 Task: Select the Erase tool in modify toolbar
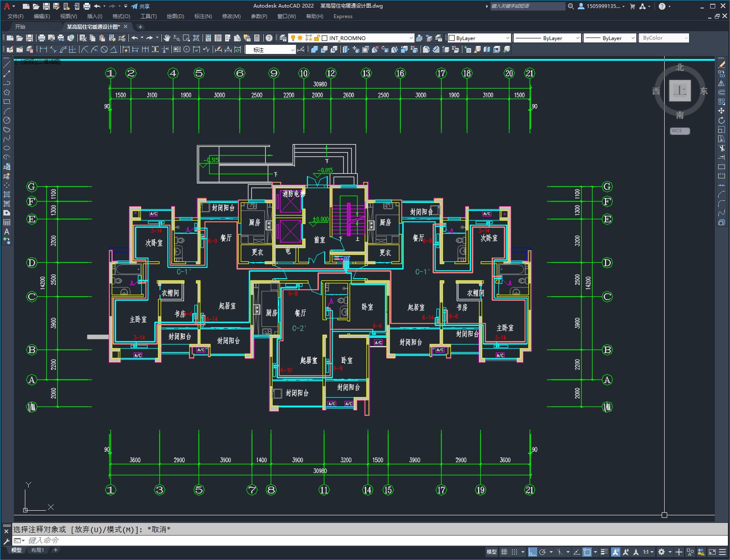(722, 65)
